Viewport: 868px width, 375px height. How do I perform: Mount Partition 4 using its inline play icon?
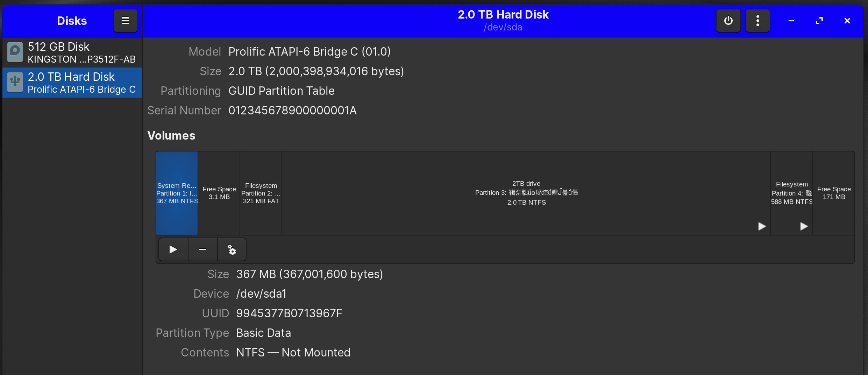(804, 226)
